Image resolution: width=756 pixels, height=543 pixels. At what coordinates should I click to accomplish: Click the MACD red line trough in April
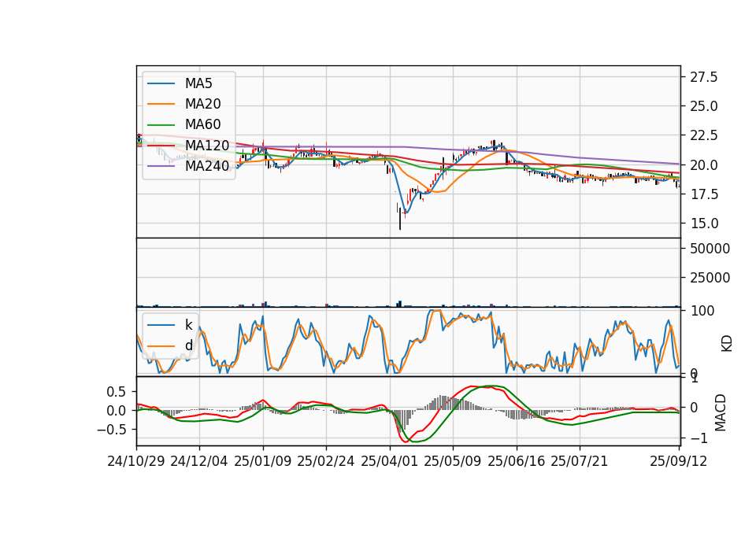click(406, 441)
